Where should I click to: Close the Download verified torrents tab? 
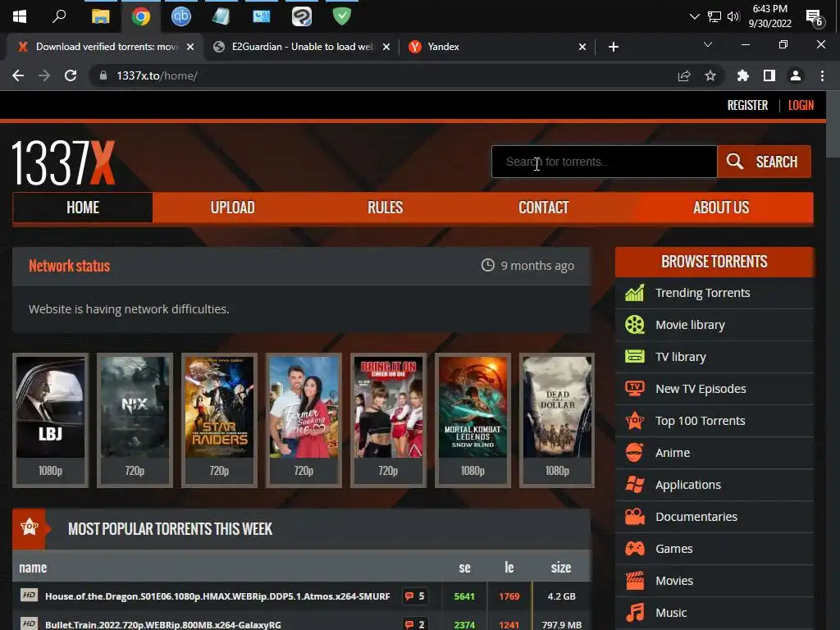(190, 47)
